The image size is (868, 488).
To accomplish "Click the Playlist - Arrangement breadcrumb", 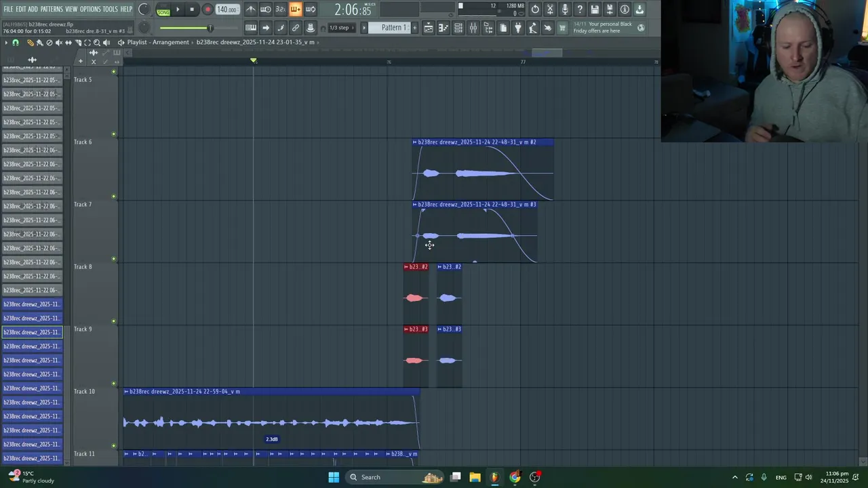I will (x=158, y=42).
